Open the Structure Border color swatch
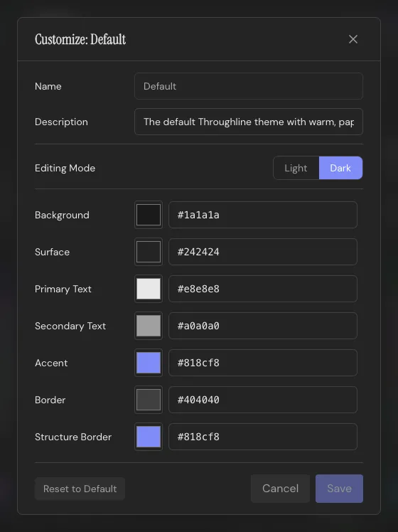 pyautogui.click(x=149, y=437)
